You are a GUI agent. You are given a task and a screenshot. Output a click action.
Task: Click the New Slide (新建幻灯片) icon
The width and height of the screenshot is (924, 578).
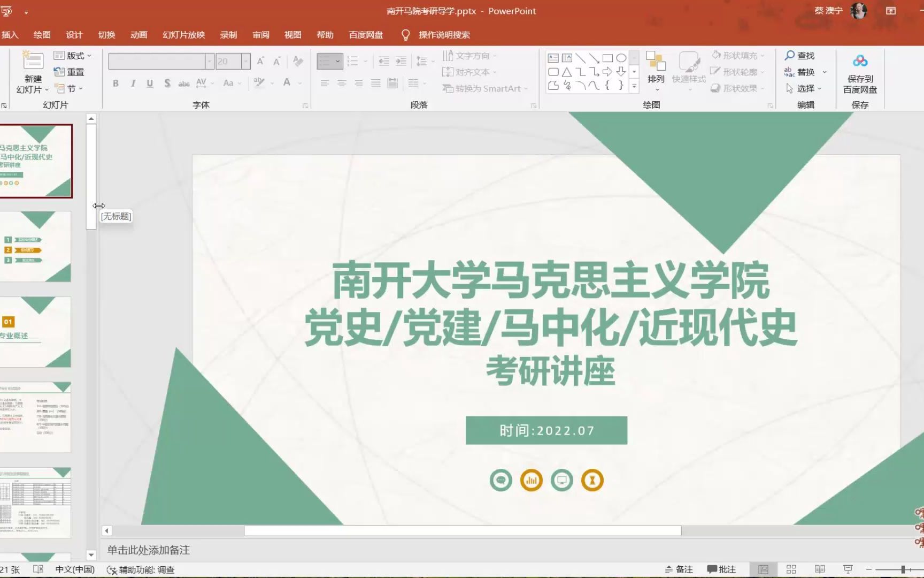pyautogui.click(x=33, y=61)
